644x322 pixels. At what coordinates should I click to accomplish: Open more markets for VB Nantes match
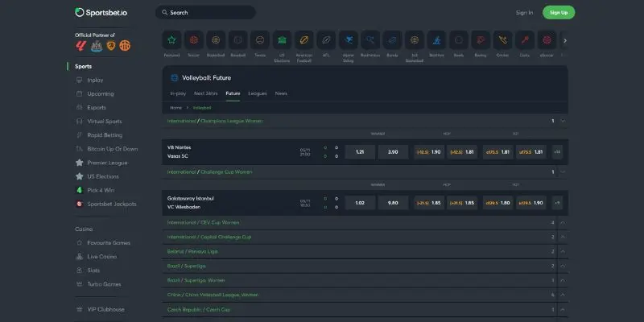tap(557, 152)
